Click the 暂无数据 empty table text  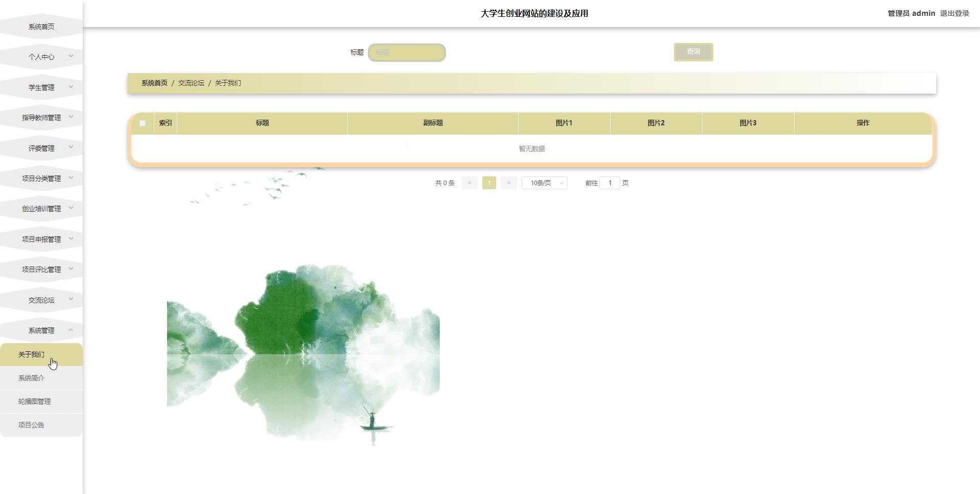click(x=532, y=149)
